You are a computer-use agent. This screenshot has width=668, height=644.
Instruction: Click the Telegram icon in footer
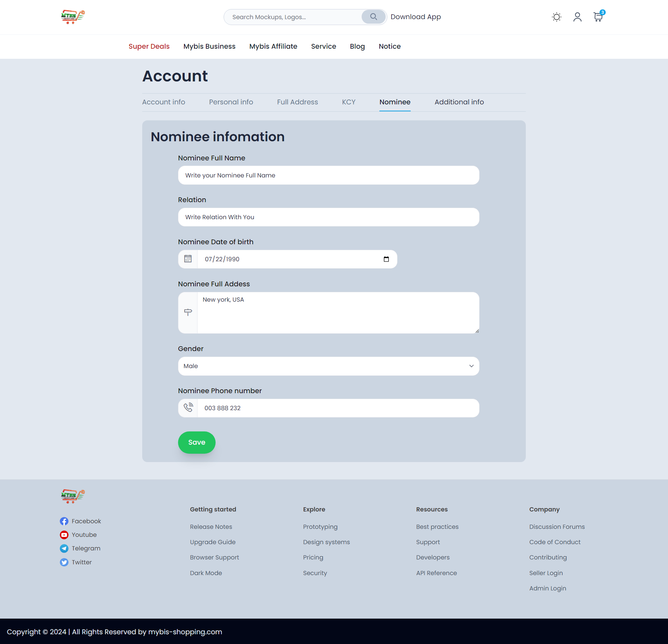(x=64, y=548)
